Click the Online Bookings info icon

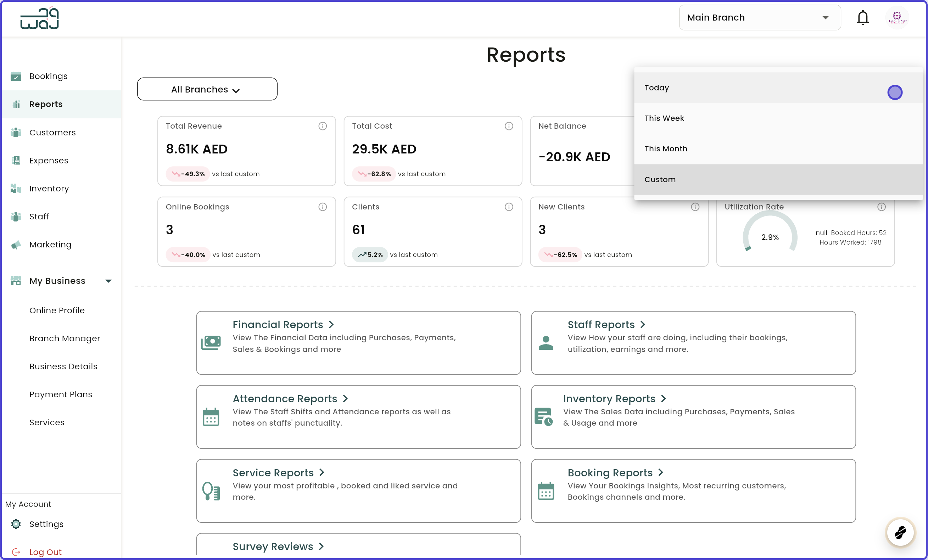323,207
